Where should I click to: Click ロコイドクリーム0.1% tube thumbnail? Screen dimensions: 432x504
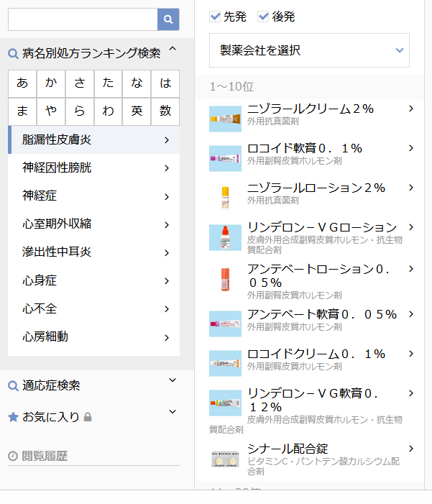(x=225, y=364)
